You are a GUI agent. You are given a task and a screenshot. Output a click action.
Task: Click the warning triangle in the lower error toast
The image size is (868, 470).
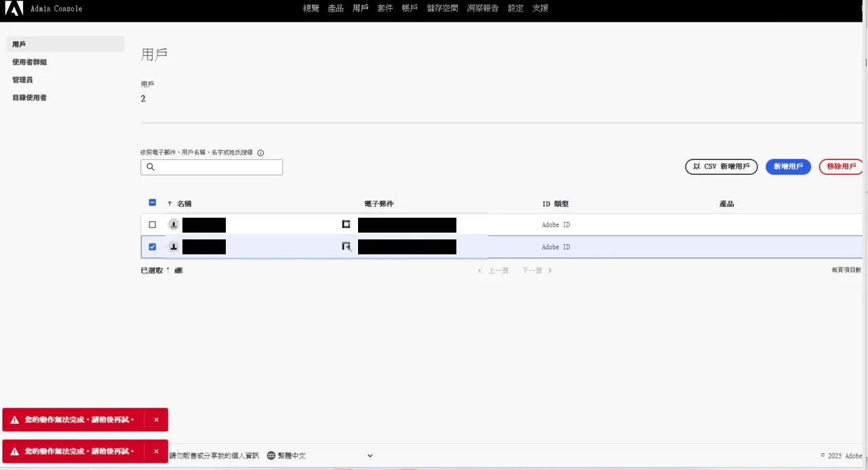(14, 452)
